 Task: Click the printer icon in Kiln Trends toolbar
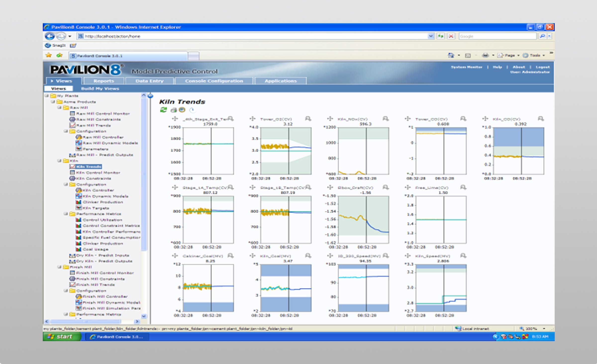pos(173,110)
